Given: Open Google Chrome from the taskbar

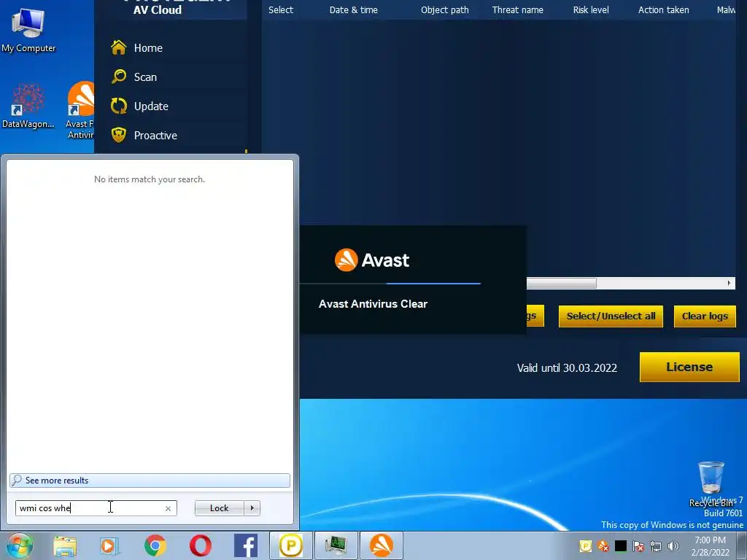Looking at the screenshot, I should tap(155, 545).
